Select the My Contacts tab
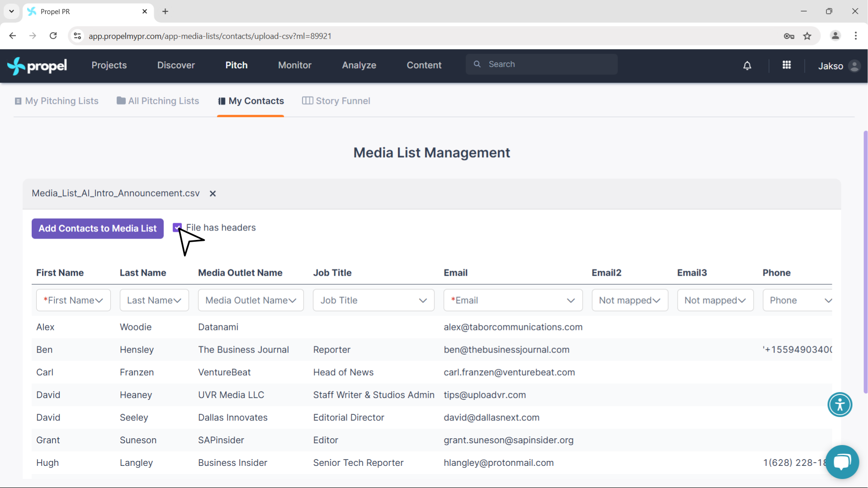868x488 pixels. coord(251,101)
